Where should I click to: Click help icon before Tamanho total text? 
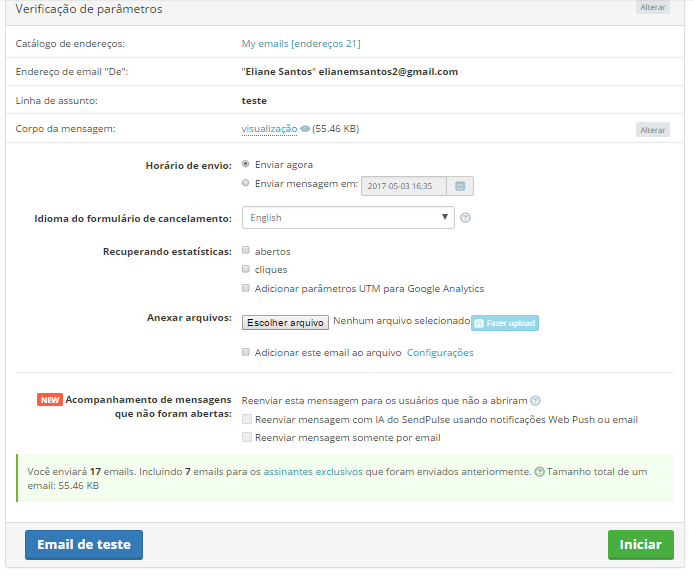(x=540, y=471)
